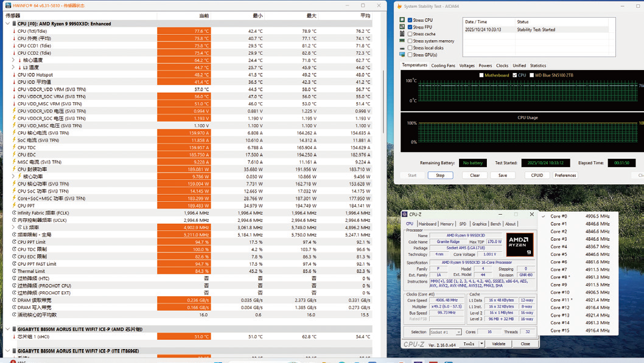This screenshot has width=644, height=363.
Task: Open the Memory tab in CPU-Z
Action: [x=447, y=224]
